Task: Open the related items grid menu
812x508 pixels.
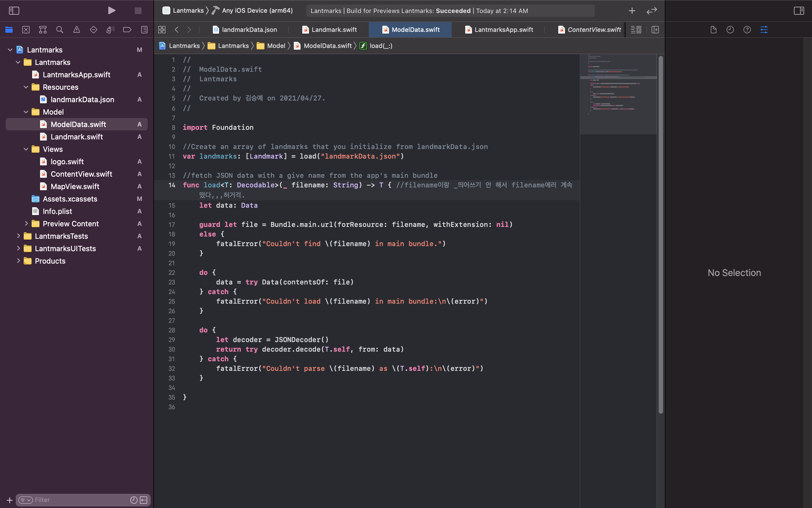Action: click(162, 30)
